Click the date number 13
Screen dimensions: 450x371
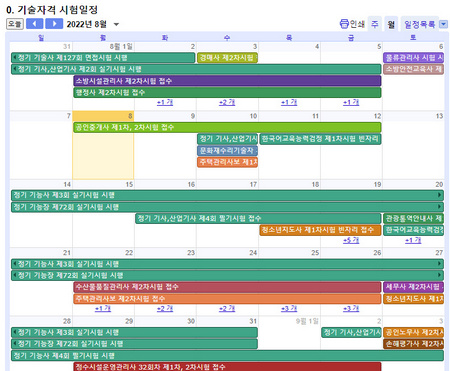439,116
